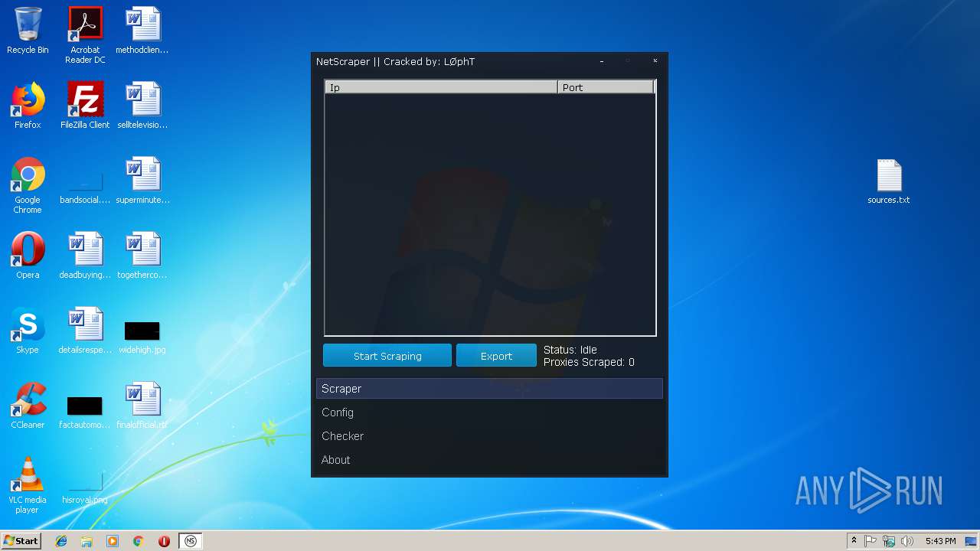Open Internet Explorer from the taskbar
The image size is (980, 551).
pos(61,541)
